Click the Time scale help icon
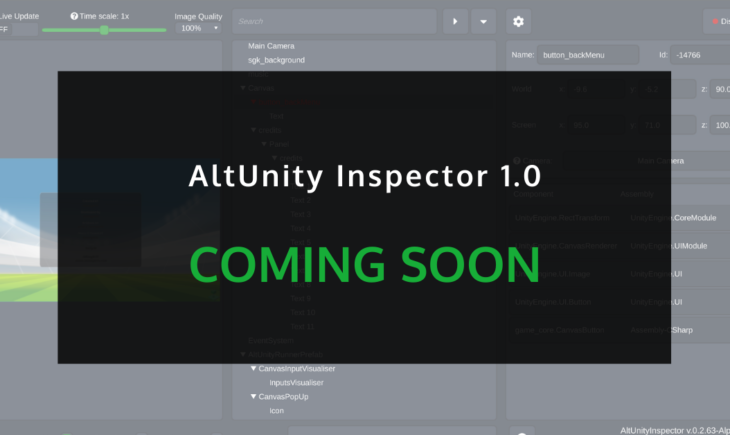Image resolution: width=730 pixels, height=435 pixels. coord(74,16)
